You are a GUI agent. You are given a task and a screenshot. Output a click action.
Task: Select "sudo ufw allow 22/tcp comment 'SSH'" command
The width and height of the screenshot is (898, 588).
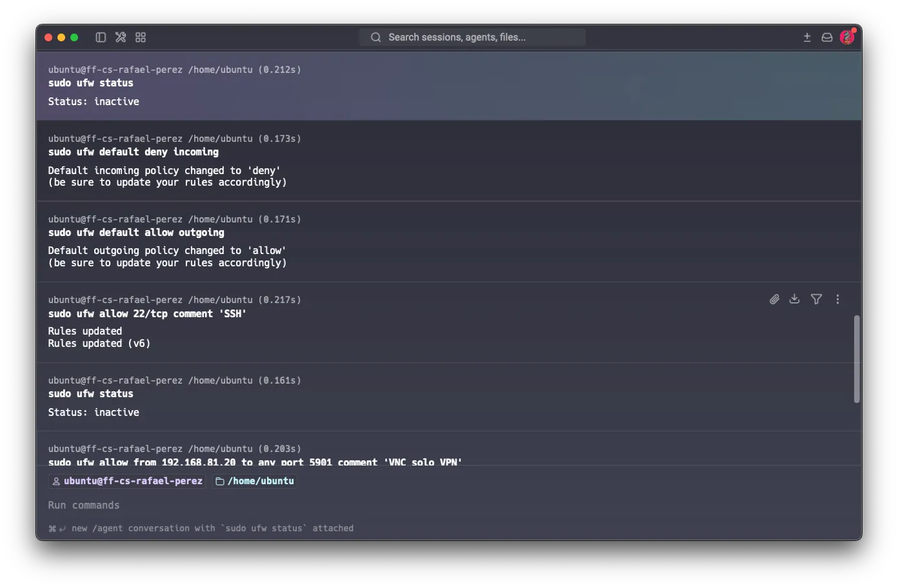click(147, 314)
